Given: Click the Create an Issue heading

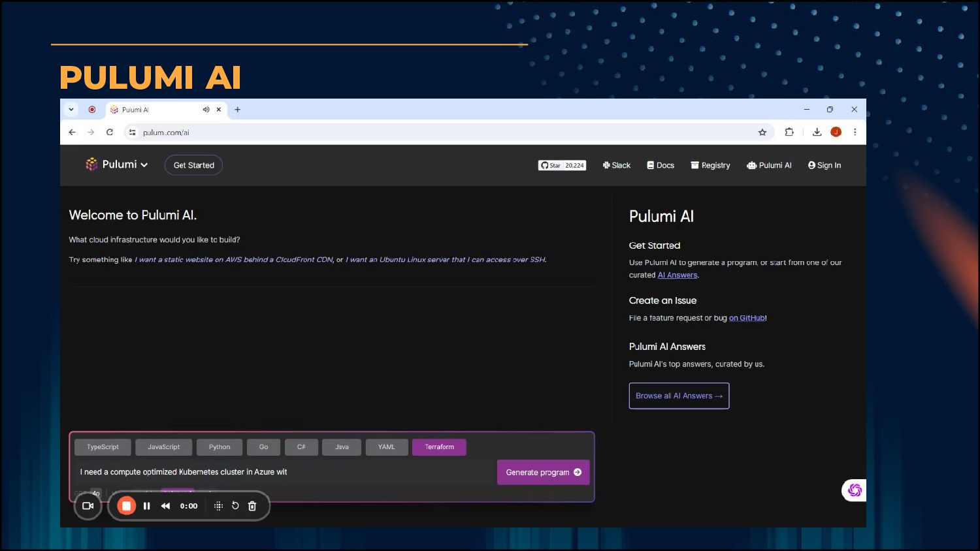Looking at the screenshot, I should point(662,300).
